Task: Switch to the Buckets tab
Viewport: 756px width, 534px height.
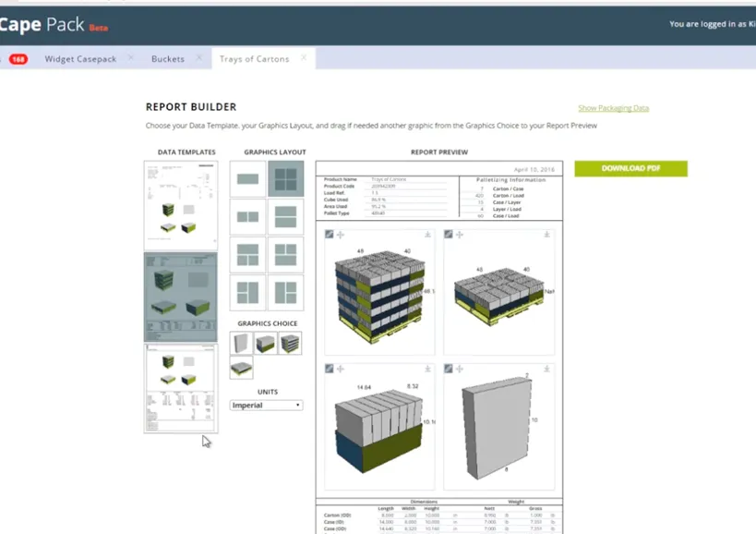Action: [x=168, y=59]
